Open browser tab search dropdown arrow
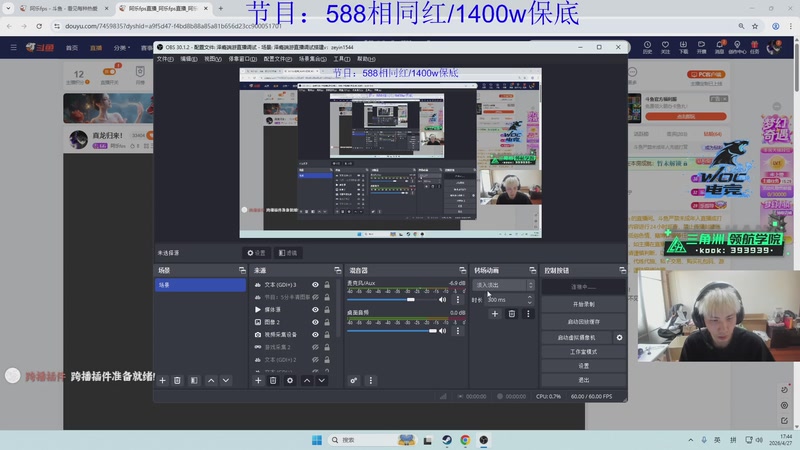This screenshot has height=450, width=800. (x=8, y=8)
